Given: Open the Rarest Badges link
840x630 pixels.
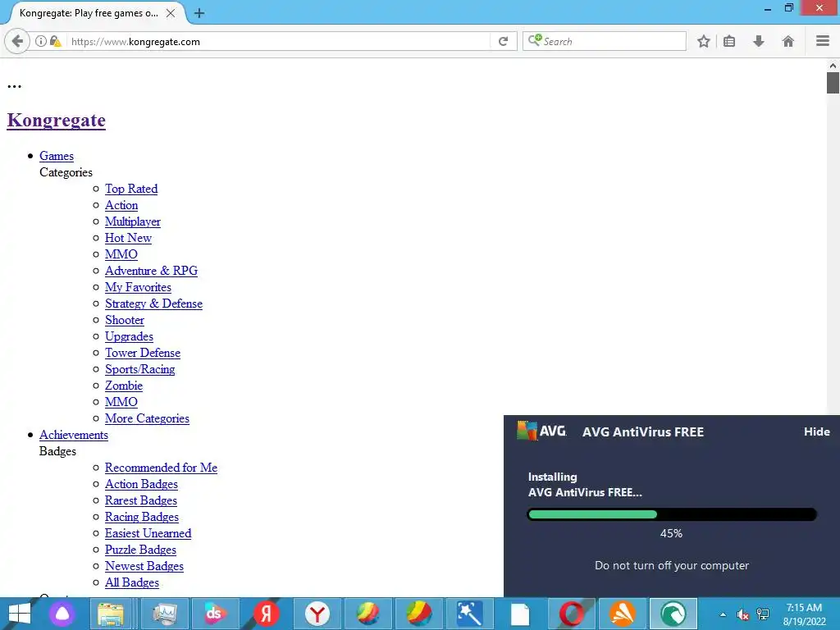Looking at the screenshot, I should (140, 500).
